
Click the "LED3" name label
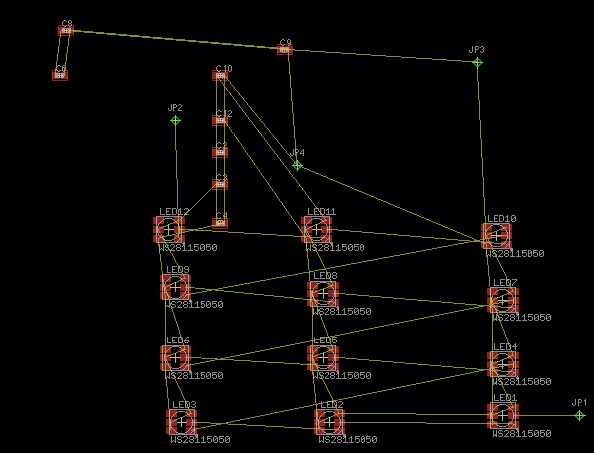coord(184,405)
